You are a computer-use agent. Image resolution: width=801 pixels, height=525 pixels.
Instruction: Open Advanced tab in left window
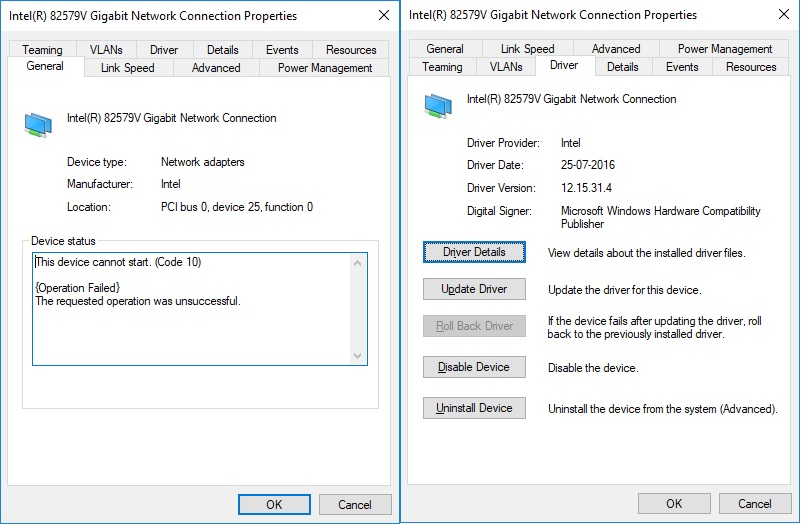tap(216, 67)
